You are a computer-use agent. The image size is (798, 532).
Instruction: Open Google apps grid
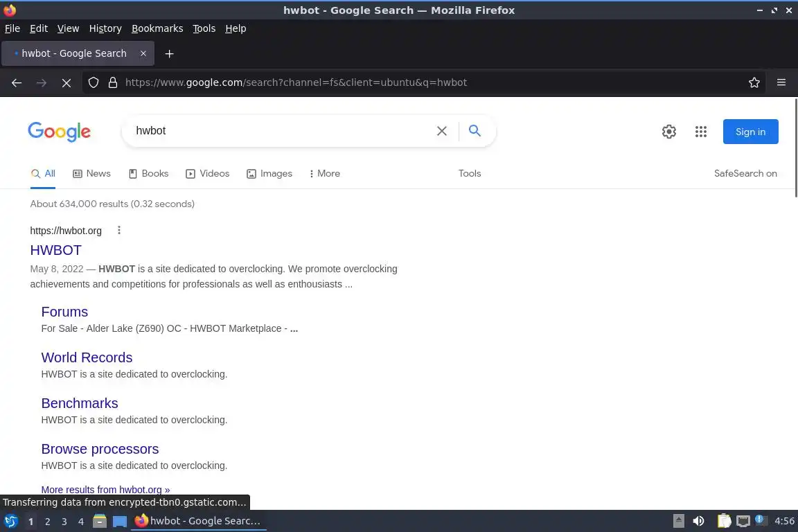click(x=701, y=132)
